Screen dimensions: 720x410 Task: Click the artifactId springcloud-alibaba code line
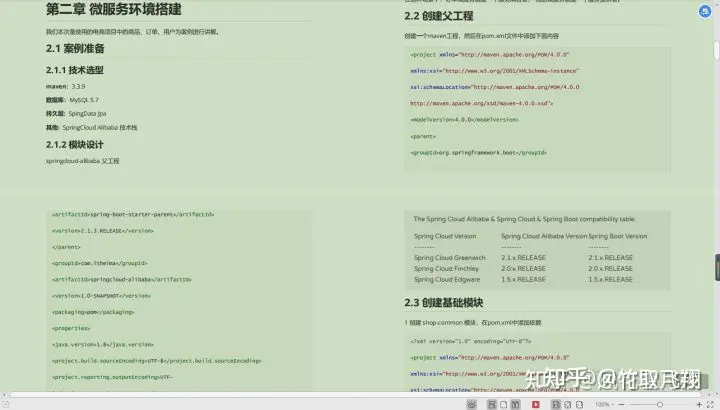[121, 279]
